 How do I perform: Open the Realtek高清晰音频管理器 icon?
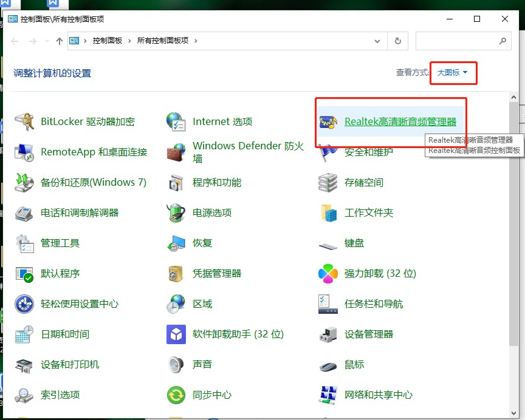click(x=328, y=122)
